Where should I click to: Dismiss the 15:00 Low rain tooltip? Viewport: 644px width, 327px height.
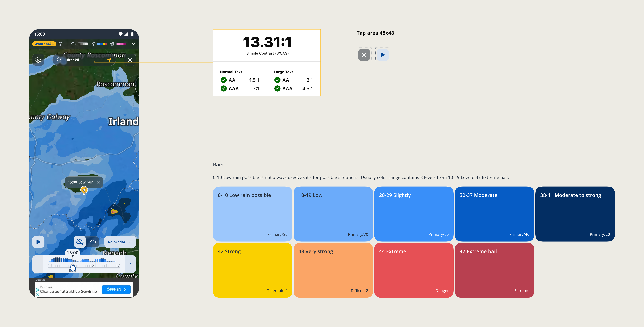click(x=99, y=182)
